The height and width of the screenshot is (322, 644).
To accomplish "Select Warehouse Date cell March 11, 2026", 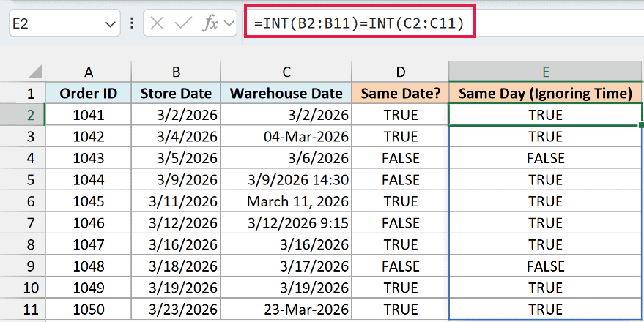I will tap(286, 201).
